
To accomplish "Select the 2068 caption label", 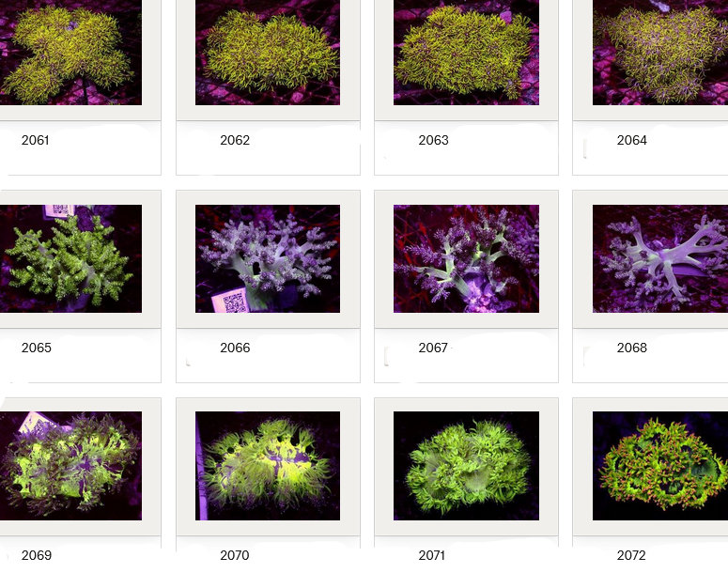I will 631,348.
